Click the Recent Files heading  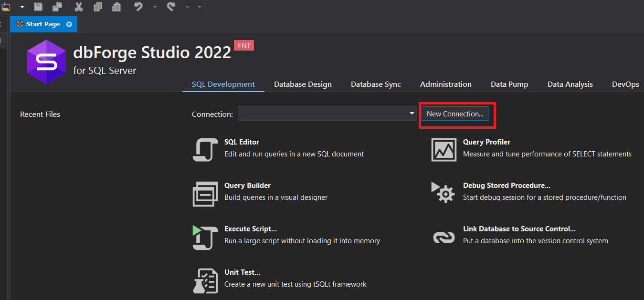pyautogui.click(x=40, y=114)
